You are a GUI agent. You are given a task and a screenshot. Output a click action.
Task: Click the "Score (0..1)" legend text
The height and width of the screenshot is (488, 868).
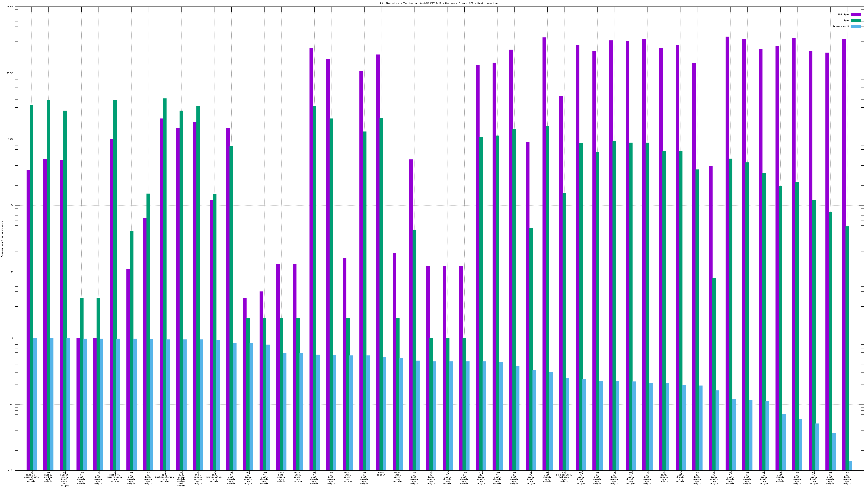click(841, 26)
